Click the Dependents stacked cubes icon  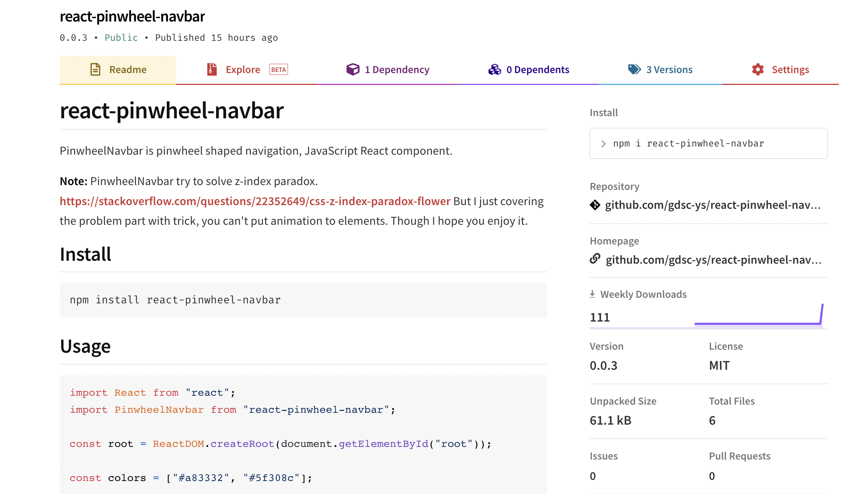coord(494,69)
